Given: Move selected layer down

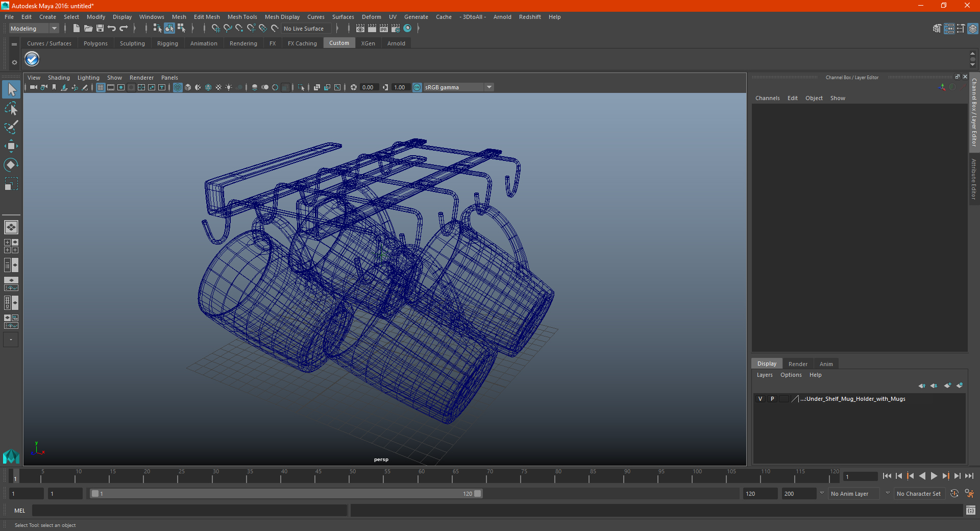Looking at the screenshot, I should (934, 385).
